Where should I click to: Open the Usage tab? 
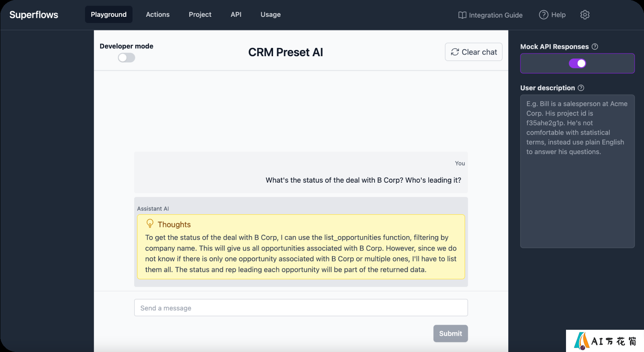pos(271,14)
